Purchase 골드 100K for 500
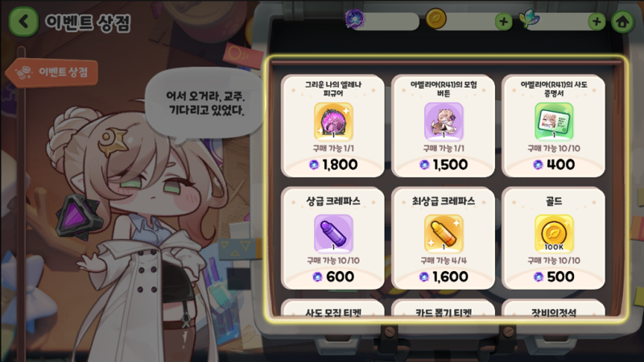The height and width of the screenshot is (362, 644). coord(554,238)
